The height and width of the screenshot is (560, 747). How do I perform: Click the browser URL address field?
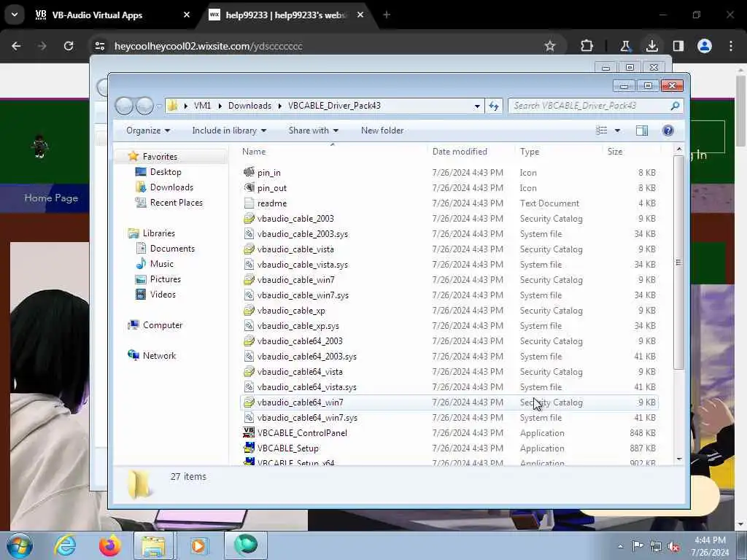324,46
